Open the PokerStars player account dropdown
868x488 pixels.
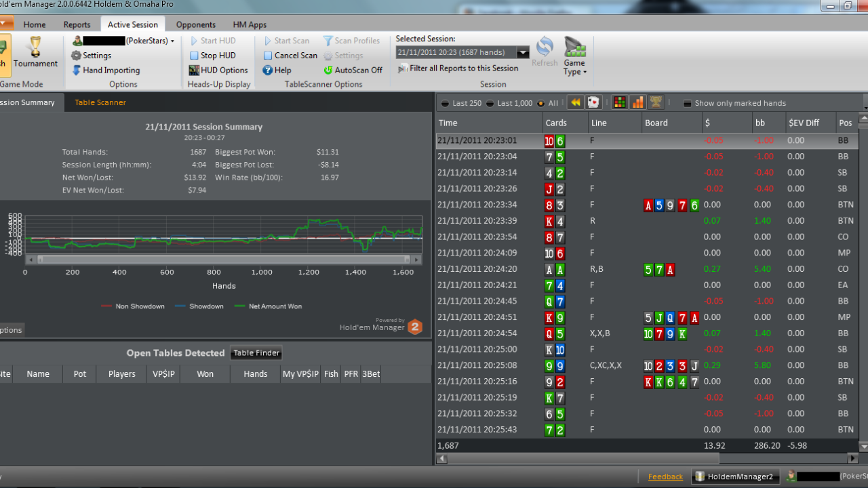click(123, 41)
